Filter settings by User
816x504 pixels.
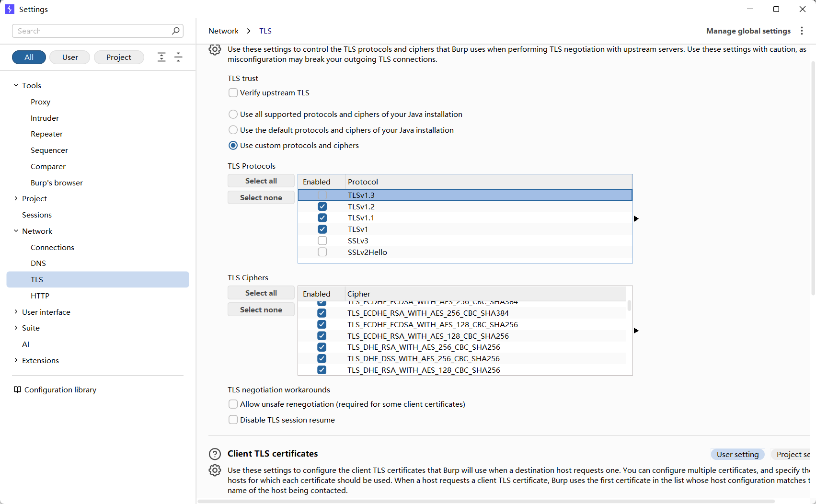70,57
